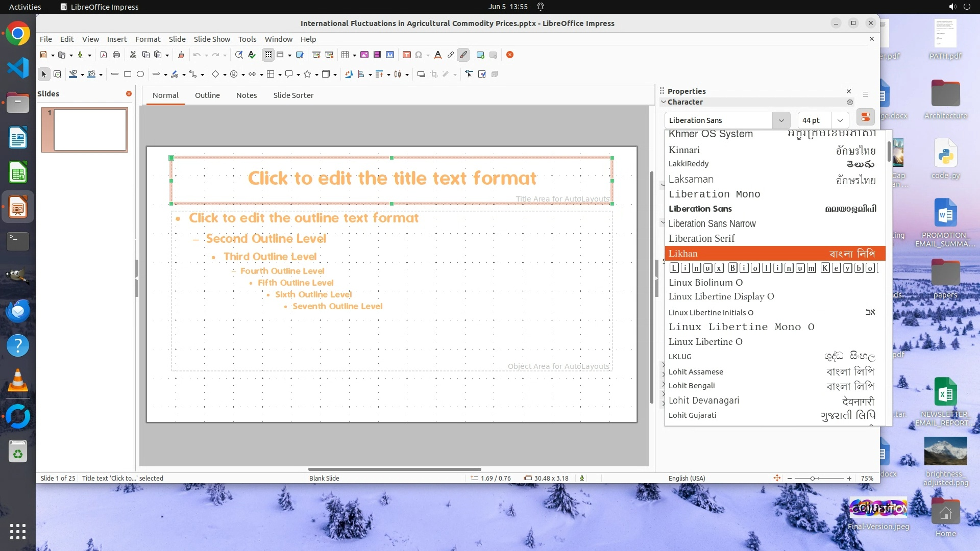Viewport: 980px width, 551px height.
Task: Click the zoom slider in status bar
Action: [813, 479]
